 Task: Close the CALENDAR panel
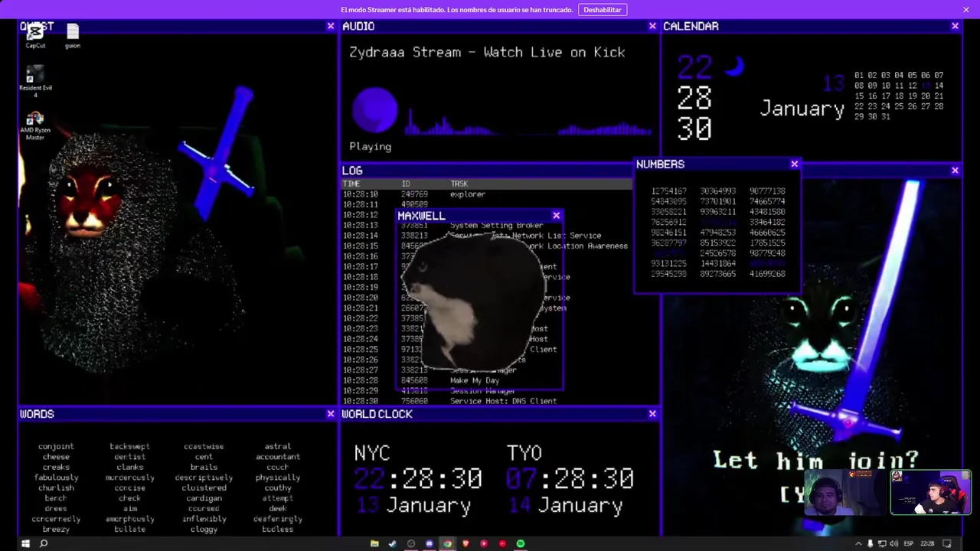click(x=955, y=26)
